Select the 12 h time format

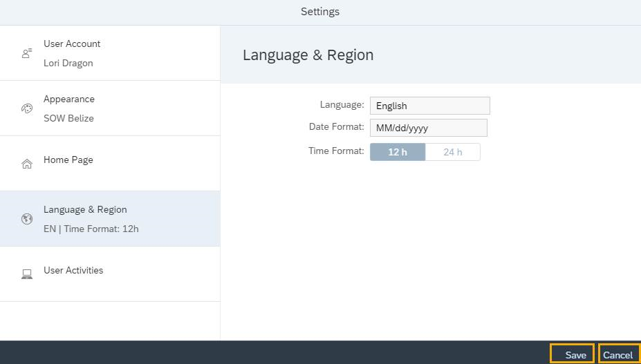tap(398, 152)
